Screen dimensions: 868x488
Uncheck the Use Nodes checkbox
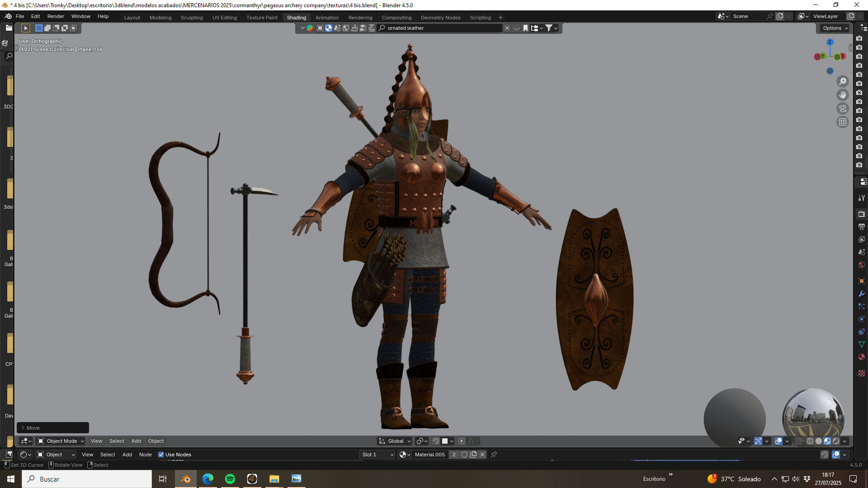161,455
